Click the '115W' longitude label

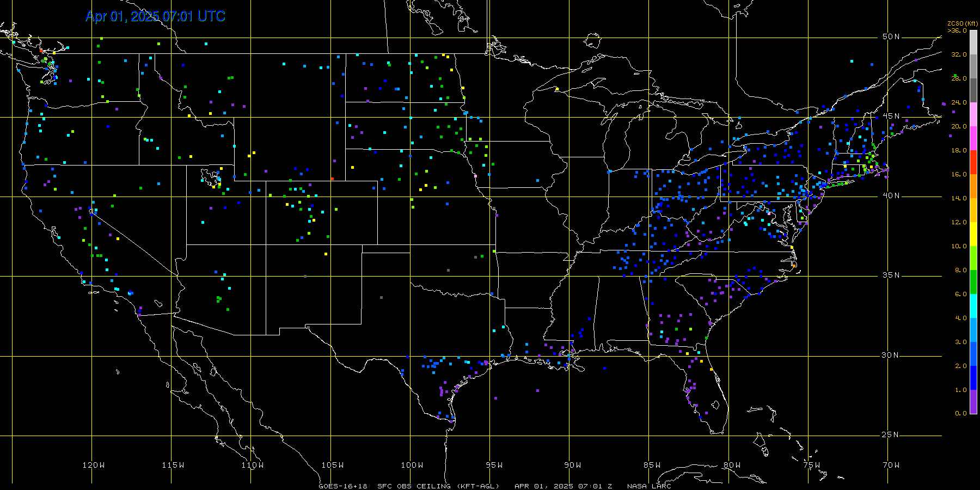click(173, 465)
